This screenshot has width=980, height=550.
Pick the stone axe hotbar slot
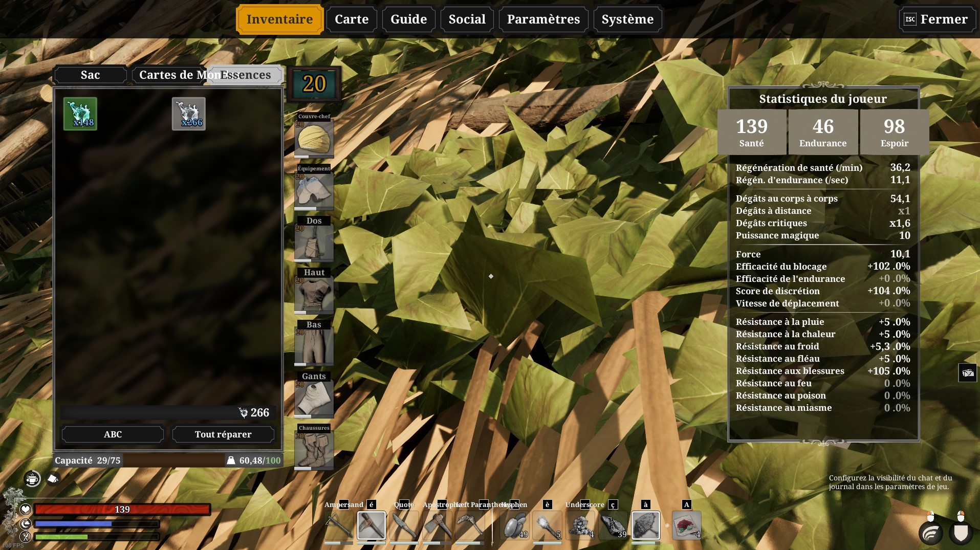point(437,525)
